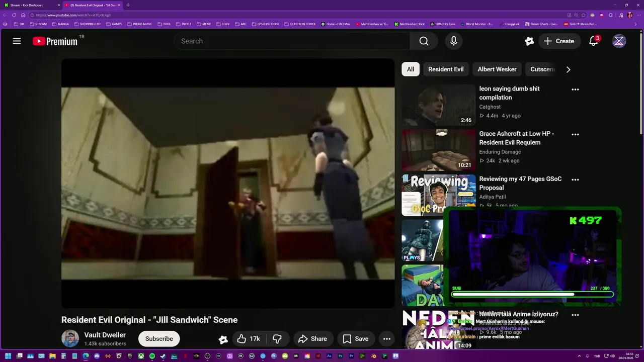This screenshot has width=644, height=362.
Task: Open leon saying dumb shit compilation thumbnail
Action: pos(438,105)
